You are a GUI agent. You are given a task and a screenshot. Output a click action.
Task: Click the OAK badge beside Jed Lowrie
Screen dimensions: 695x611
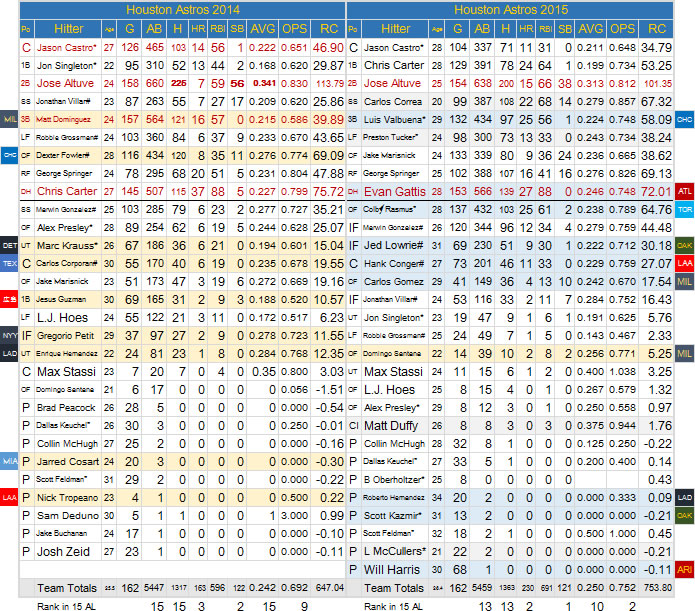pos(685,245)
